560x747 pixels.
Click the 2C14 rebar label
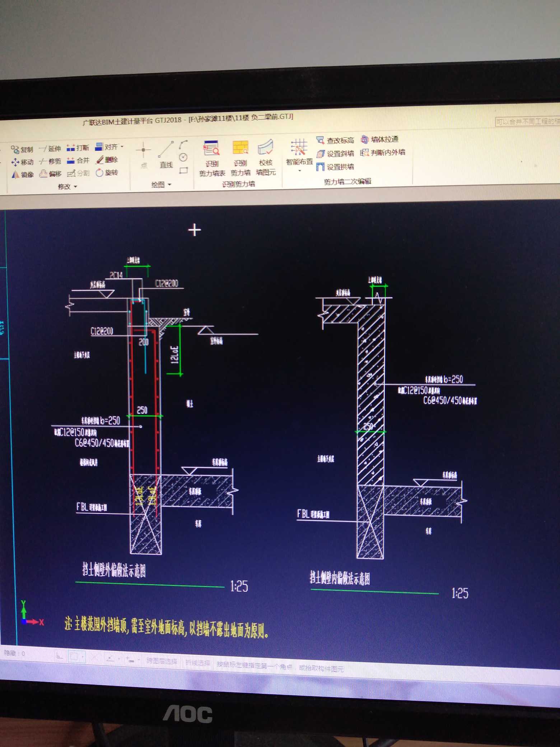116,275
